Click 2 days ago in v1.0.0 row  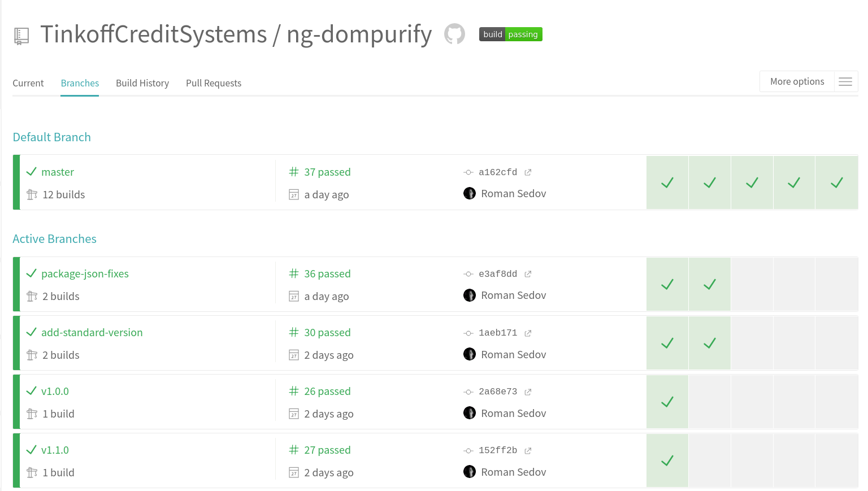click(329, 414)
